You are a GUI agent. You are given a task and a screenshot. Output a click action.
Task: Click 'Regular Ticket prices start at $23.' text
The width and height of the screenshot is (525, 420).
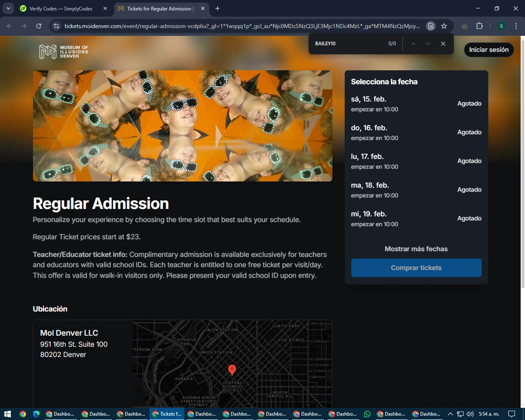86,237
